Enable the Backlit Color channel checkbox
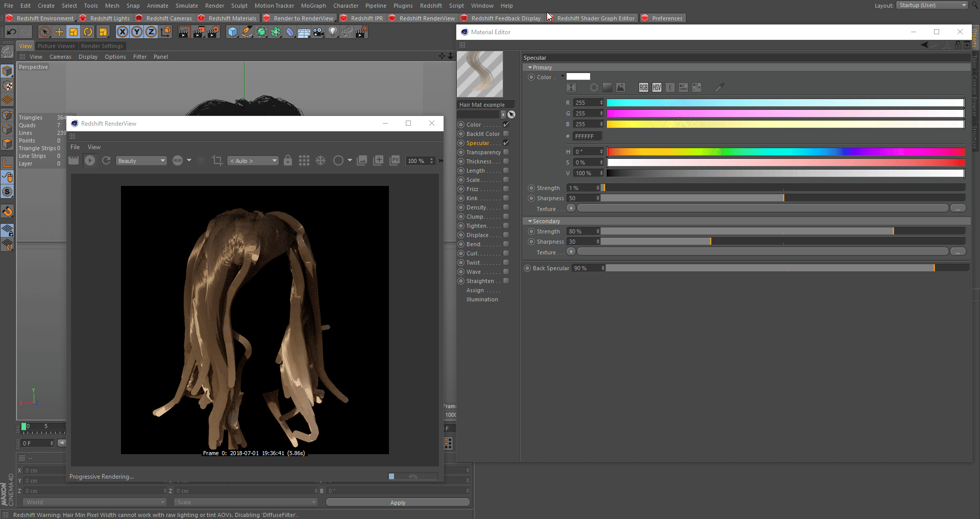Image resolution: width=980 pixels, height=519 pixels. (x=506, y=134)
